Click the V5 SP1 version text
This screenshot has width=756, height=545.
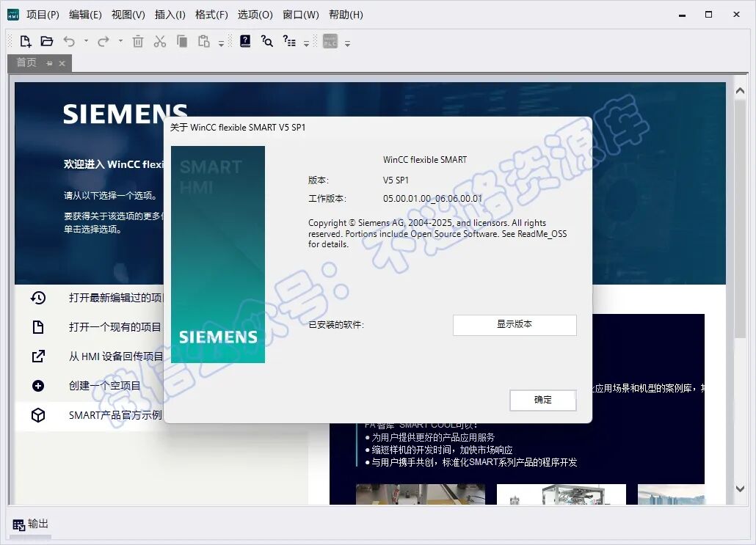(396, 180)
